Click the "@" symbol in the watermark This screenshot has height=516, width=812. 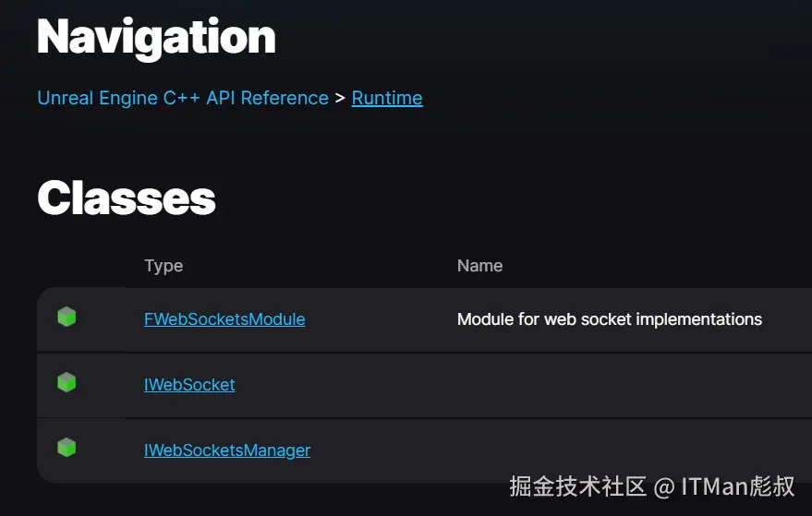click(663, 487)
